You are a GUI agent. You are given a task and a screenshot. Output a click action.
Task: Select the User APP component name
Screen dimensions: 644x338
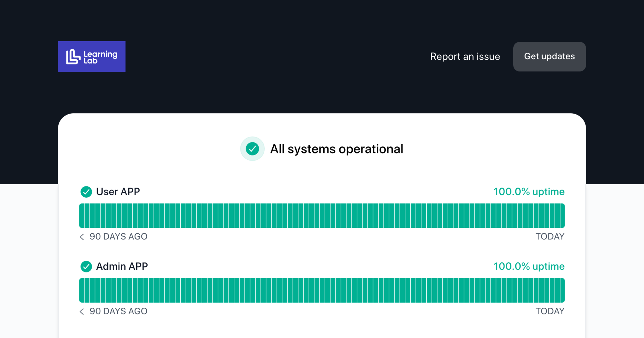118,192
